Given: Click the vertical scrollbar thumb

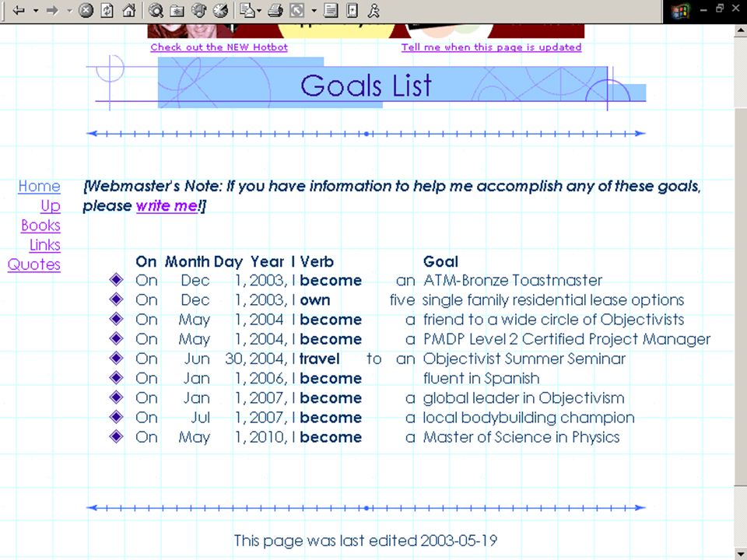Looking at the screenshot, I should point(741,296).
